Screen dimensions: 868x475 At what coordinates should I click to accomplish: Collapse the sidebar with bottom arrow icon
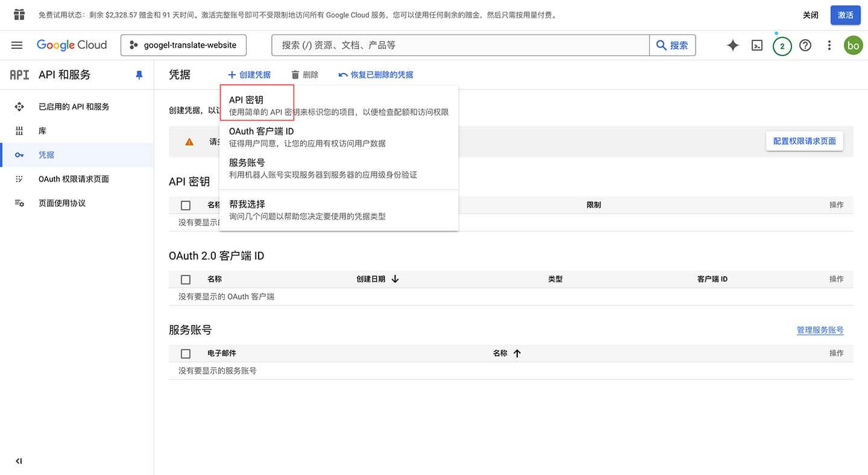click(19, 461)
